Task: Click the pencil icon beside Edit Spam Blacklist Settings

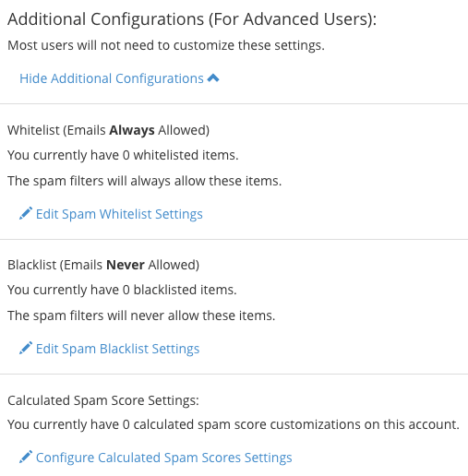Action: [26, 348]
